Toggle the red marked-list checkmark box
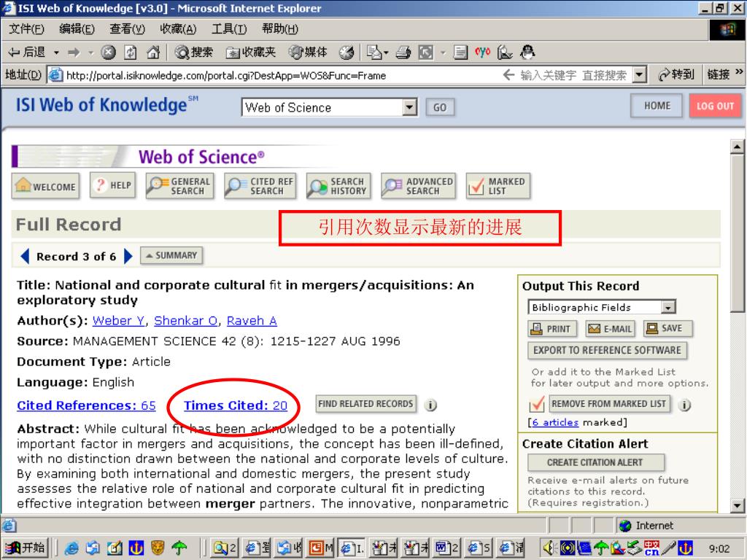The image size is (747, 560). tap(537, 405)
